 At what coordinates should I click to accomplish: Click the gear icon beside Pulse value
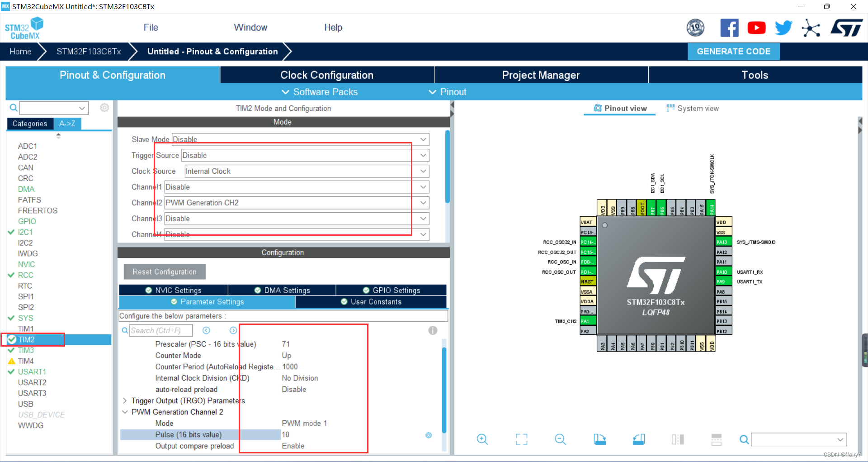pyautogui.click(x=429, y=435)
